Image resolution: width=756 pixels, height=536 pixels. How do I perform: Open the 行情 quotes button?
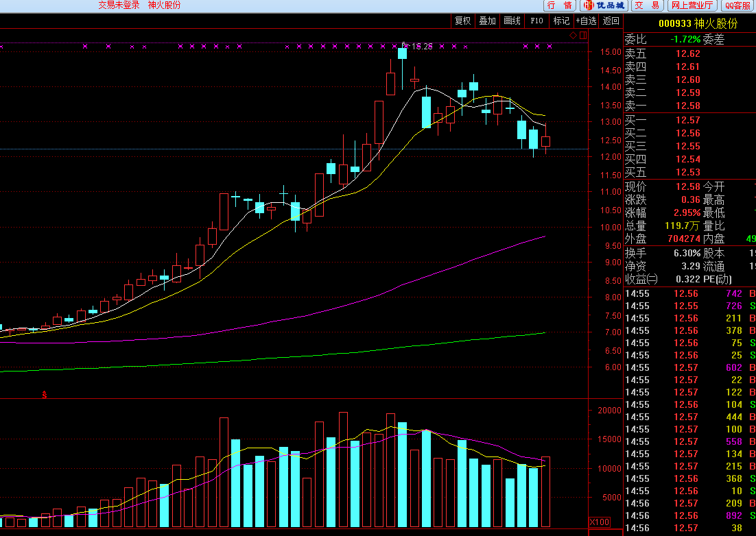click(x=560, y=5)
